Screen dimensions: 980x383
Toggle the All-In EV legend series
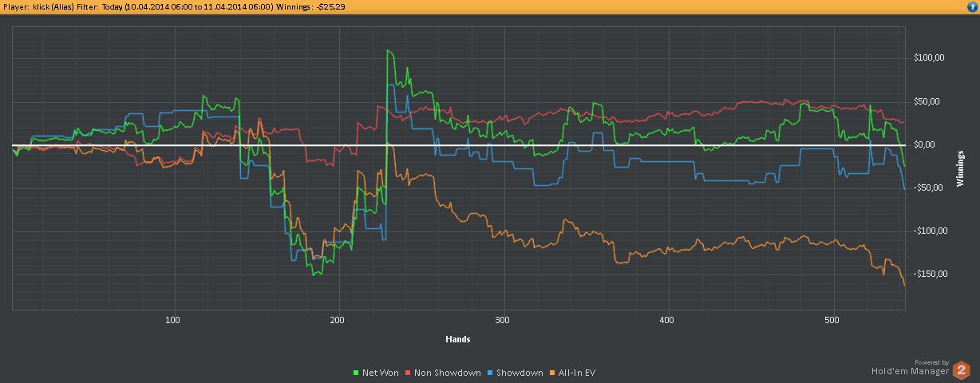pyautogui.click(x=573, y=373)
